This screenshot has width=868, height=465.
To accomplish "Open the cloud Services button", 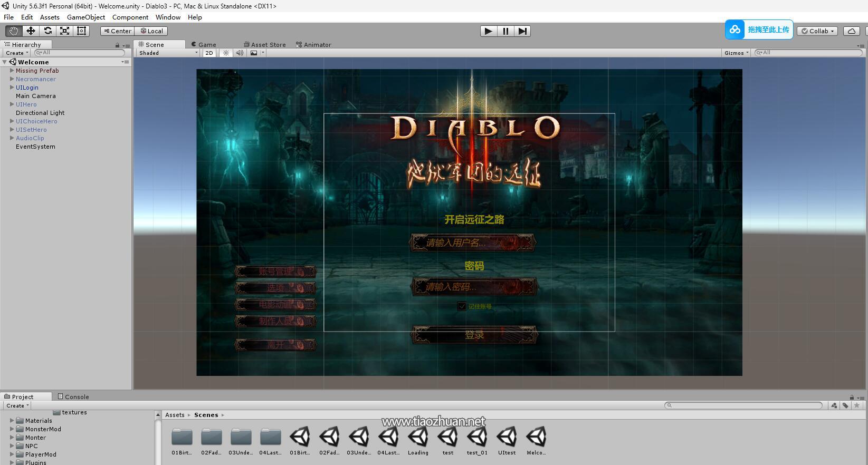I will [852, 31].
